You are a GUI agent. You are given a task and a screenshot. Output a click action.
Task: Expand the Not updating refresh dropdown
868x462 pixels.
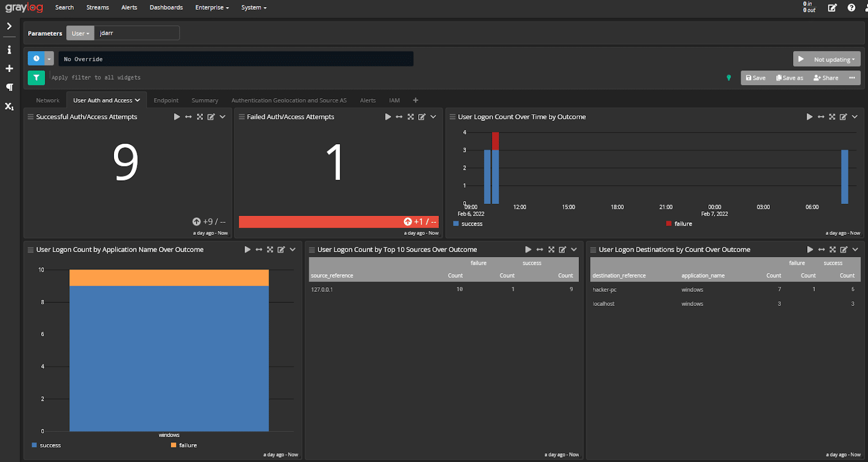click(x=834, y=60)
